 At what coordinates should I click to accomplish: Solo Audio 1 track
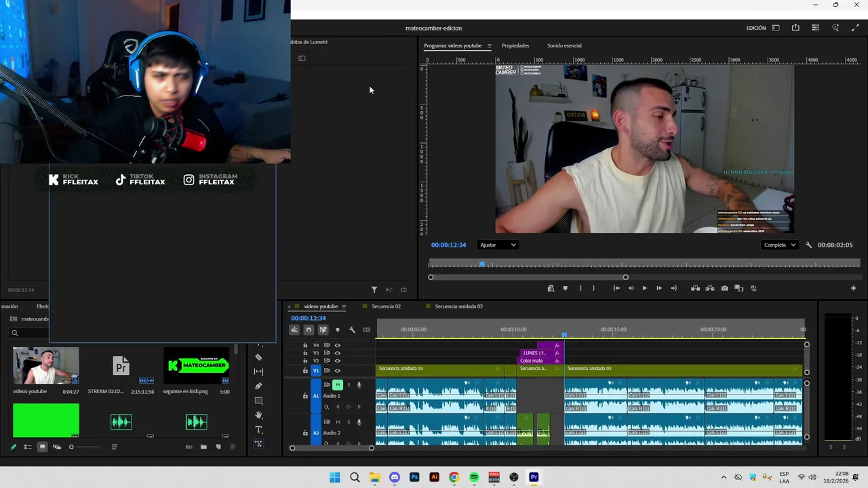pos(349,385)
